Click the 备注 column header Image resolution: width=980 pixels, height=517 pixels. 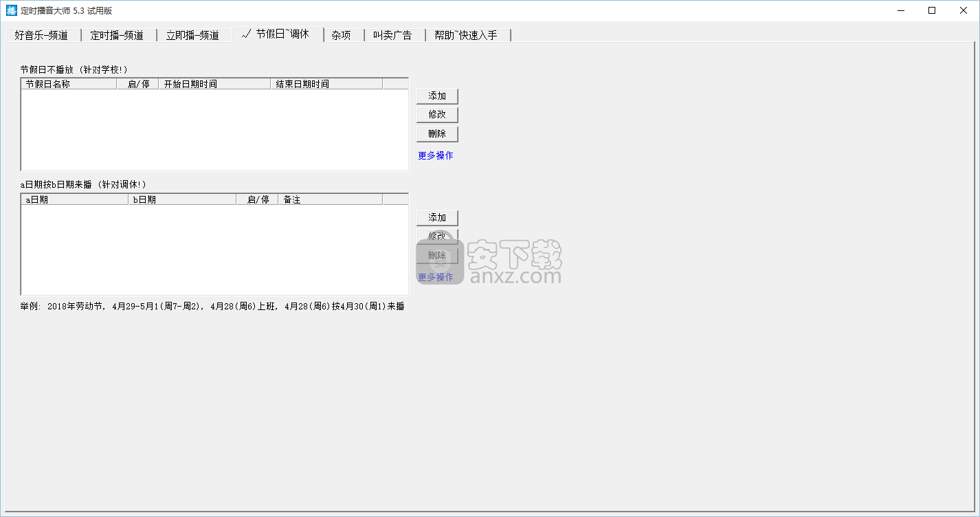(331, 199)
